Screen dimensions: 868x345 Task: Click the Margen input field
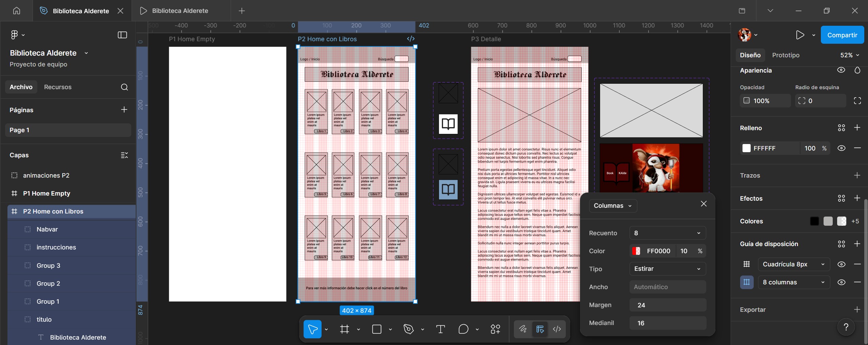(667, 305)
